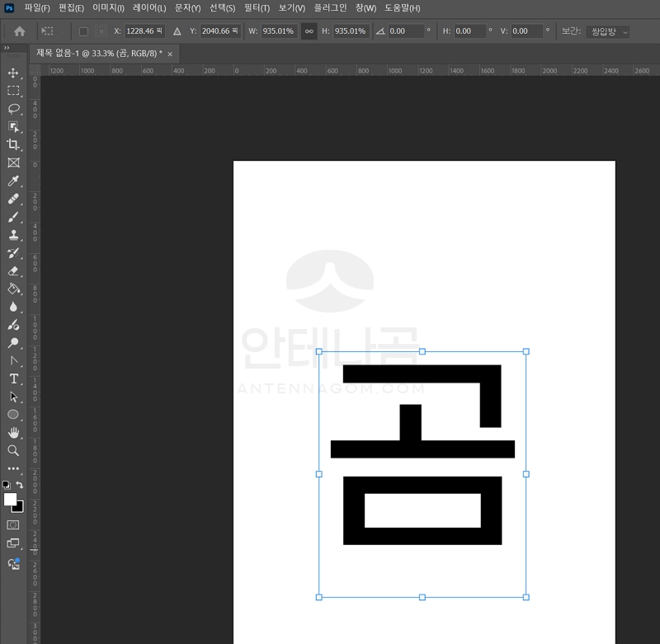Viewport: 660px width, 644px height.
Task: Select the Hand tool
Action: 13,432
